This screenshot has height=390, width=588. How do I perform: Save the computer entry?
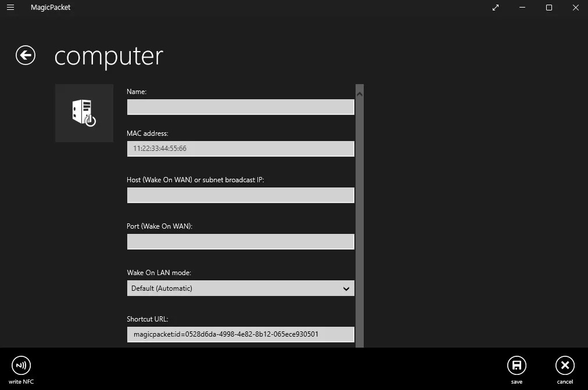(x=516, y=366)
